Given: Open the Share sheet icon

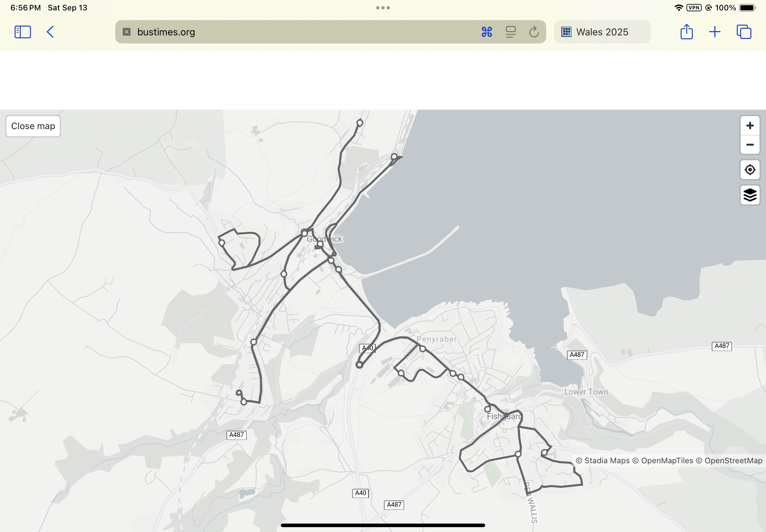Looking at the screenshot, I should (686, 32).
